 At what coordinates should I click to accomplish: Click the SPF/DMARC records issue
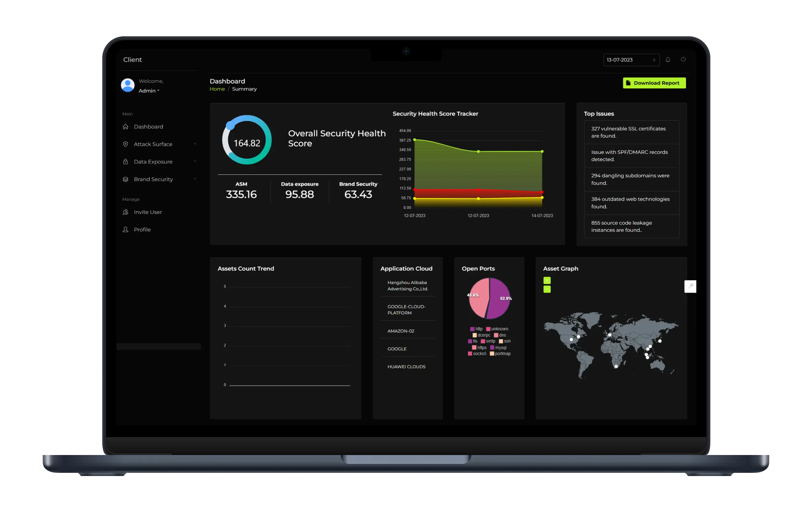632,156
